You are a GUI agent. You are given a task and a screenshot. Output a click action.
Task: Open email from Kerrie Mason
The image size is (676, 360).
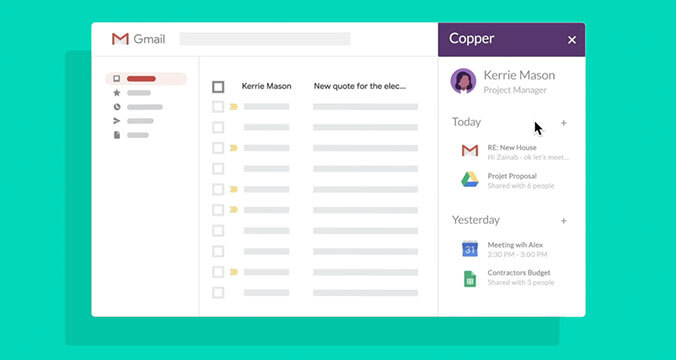266,86
